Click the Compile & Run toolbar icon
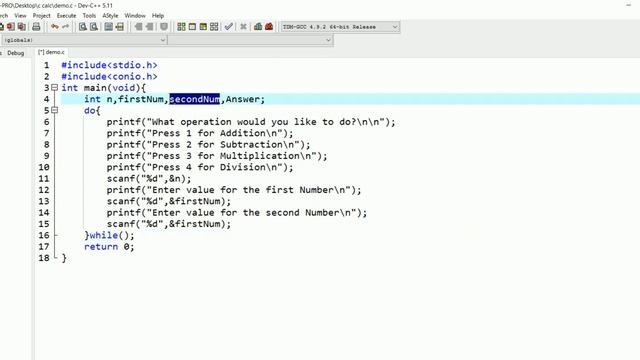 pos(203,27)
